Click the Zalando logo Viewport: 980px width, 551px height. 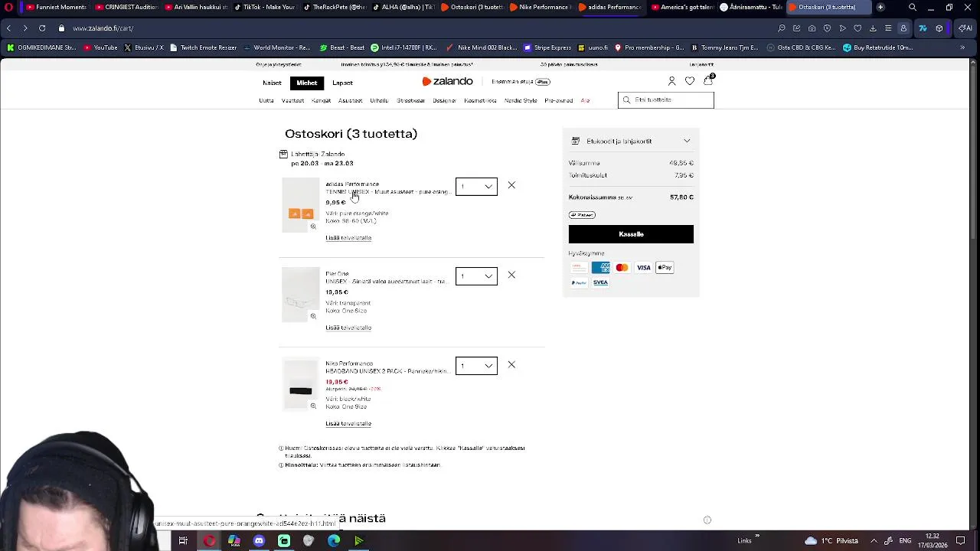click(x=448, y=81)
